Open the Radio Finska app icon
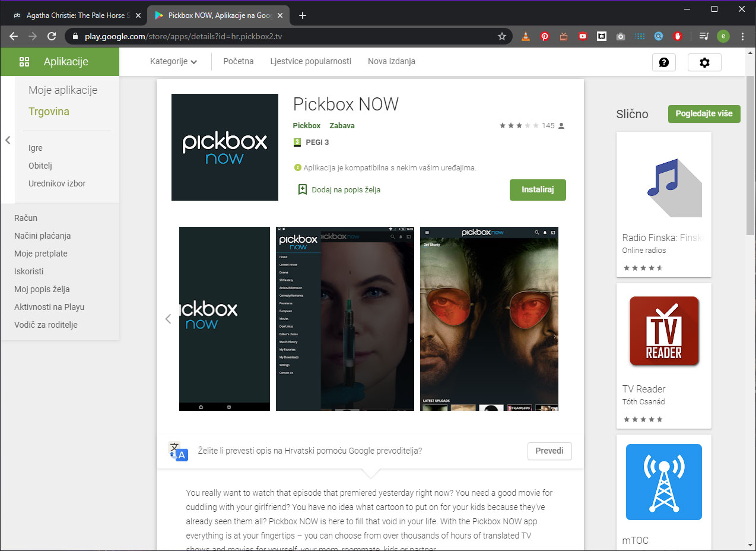The width and height of the screenshot is (756, 551). point(663,179)
